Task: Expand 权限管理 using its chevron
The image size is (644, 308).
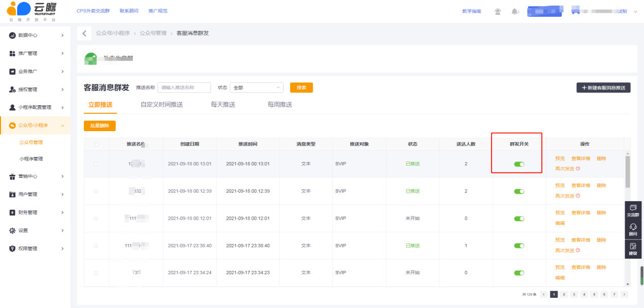Action: [x=62, y=249]
